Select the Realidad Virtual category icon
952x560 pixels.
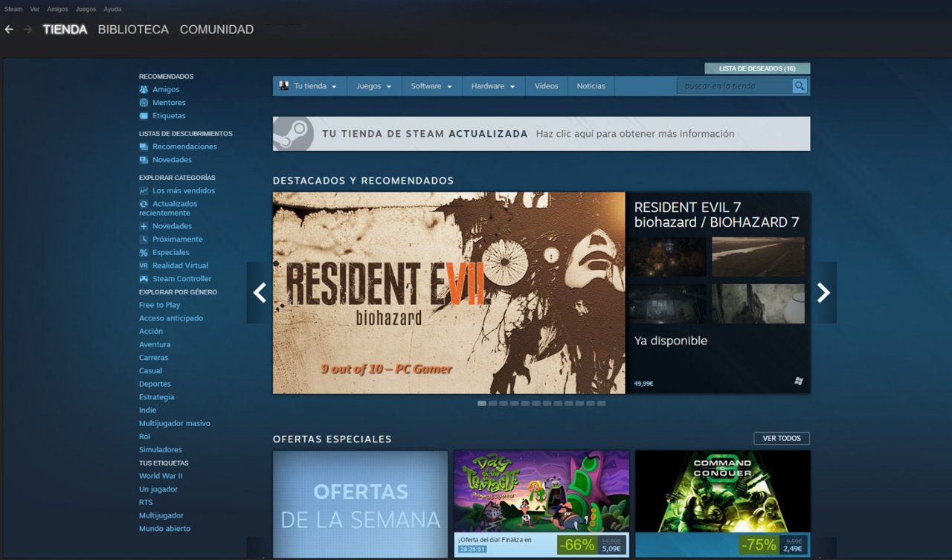[x=143, y=265]
